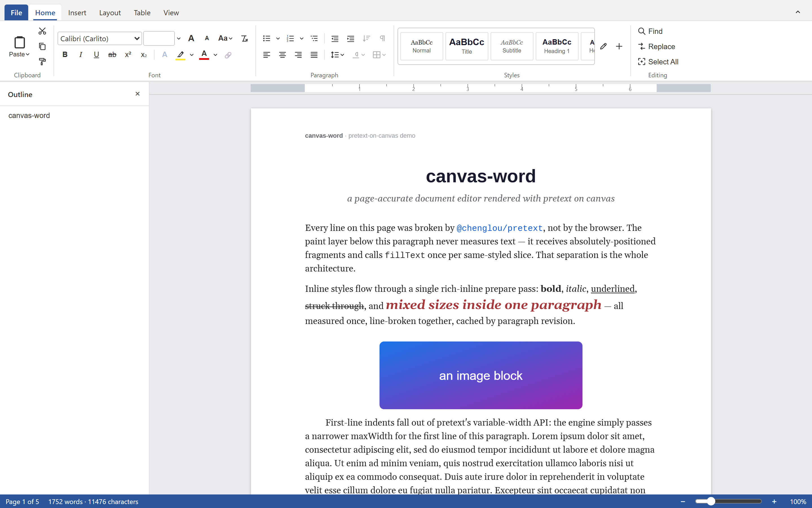Apply superscript formatting
The height and width of the screenshot is (508, 812).
coord(128,54)
